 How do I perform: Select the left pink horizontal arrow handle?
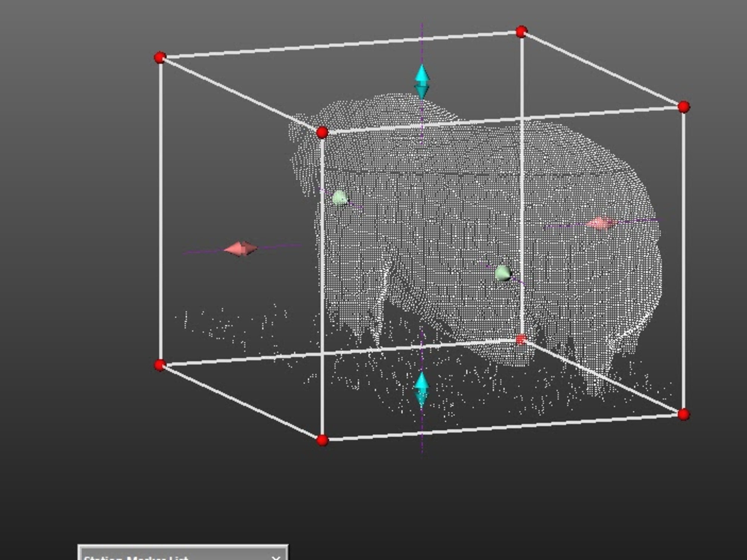click(x=241, y=249)
